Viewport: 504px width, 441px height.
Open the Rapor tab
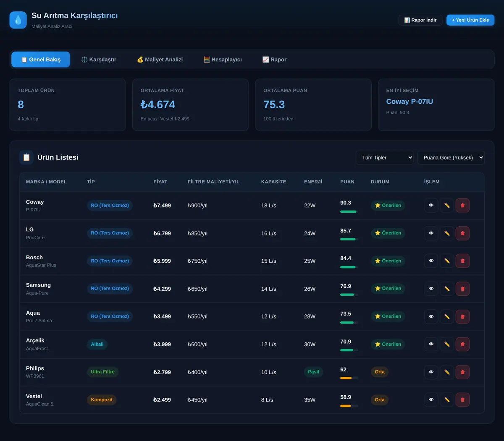[x=274, y=60]
